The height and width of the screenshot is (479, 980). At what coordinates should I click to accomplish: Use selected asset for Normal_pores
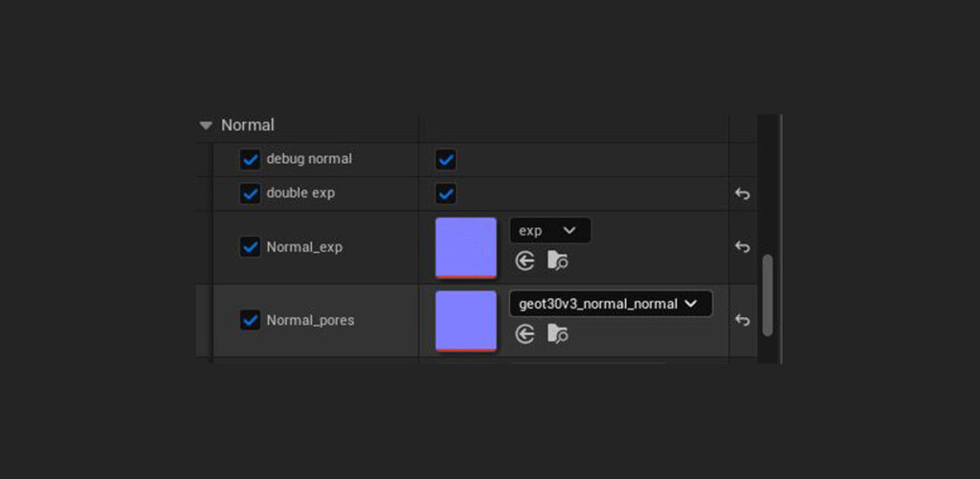pyautogui.click(x=525, y=334)
